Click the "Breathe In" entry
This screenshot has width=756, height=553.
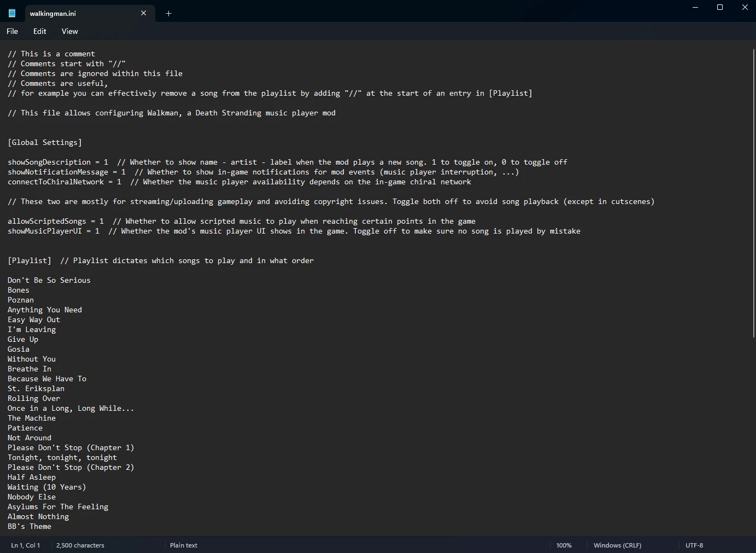click(30, 369)
